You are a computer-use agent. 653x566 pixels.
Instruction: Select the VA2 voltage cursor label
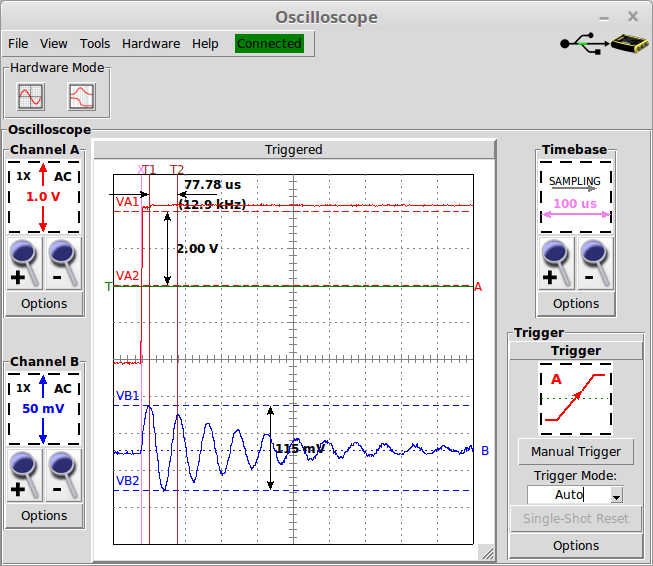point(127,276)
